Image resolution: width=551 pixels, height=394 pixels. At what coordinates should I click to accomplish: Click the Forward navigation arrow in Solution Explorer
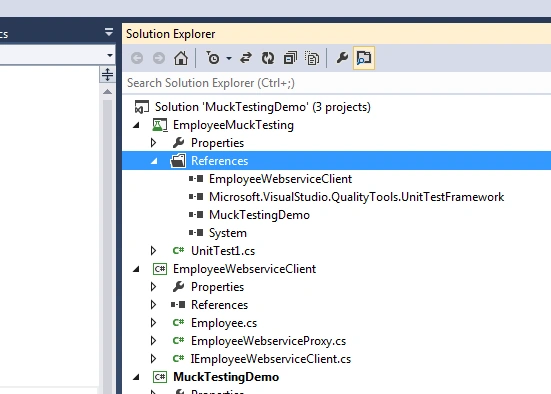click(159, 58)
